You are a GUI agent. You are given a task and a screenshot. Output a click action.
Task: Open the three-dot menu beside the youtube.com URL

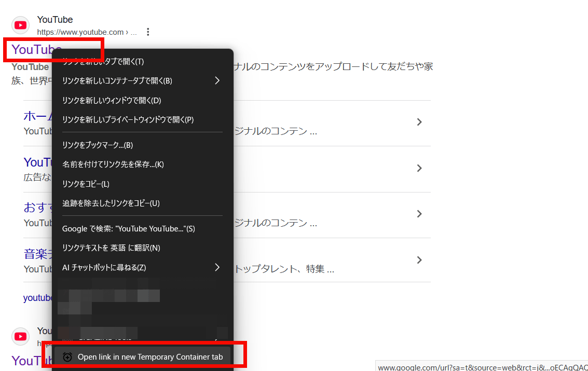[x=148, y=32]
